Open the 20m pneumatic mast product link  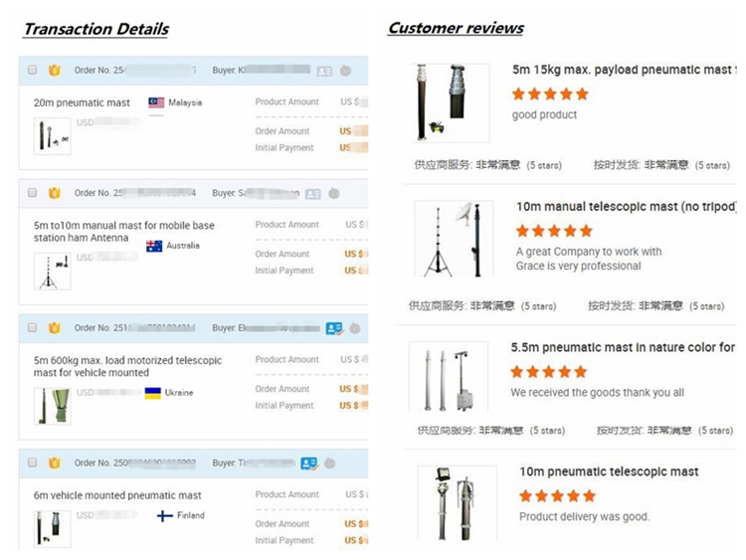click(82, 102)
